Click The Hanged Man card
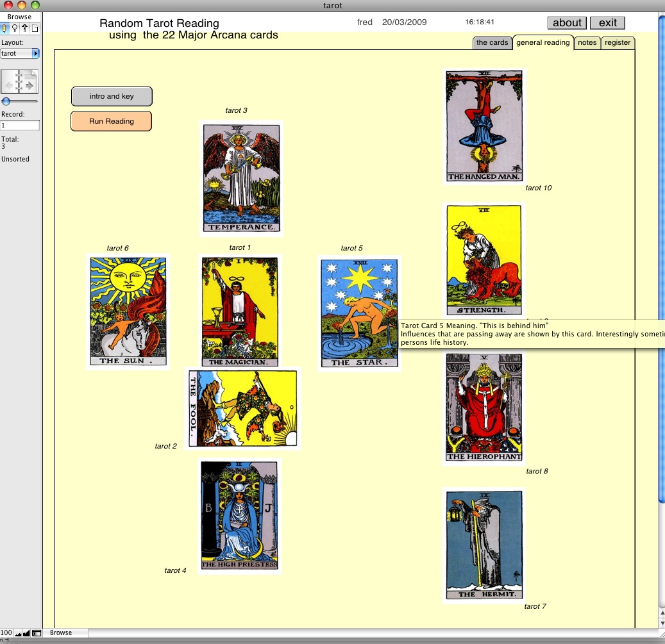Image resolution: width=665 pixels, height=644 pixels. 484,126
